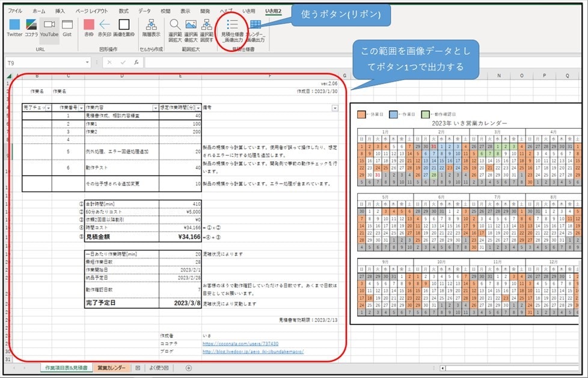The height and width of the screenshot is (378, 588).
Task: Select column P header
Action: tap(545, 76)
